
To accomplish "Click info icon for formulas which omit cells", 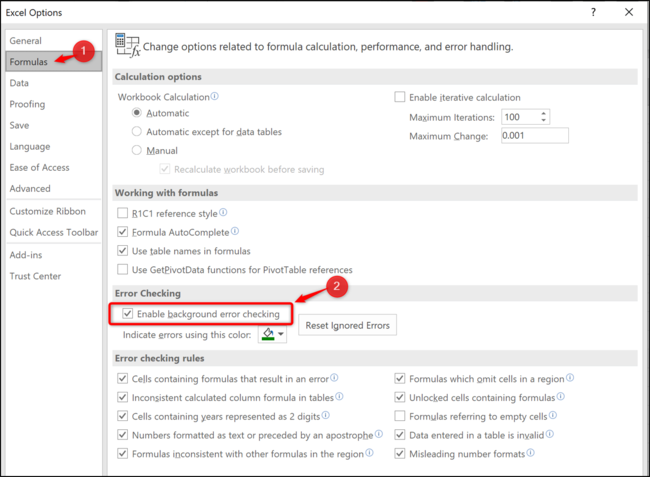I will tap(570, 378).
